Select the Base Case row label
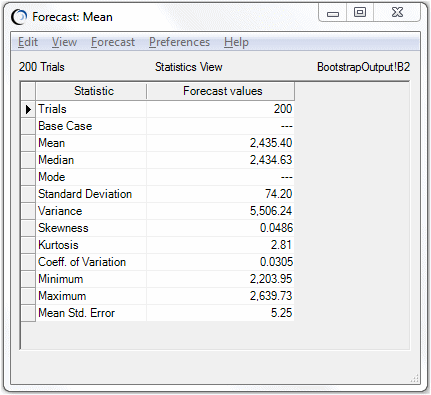This screenshot has height=395, width=431. pos(65,126)
